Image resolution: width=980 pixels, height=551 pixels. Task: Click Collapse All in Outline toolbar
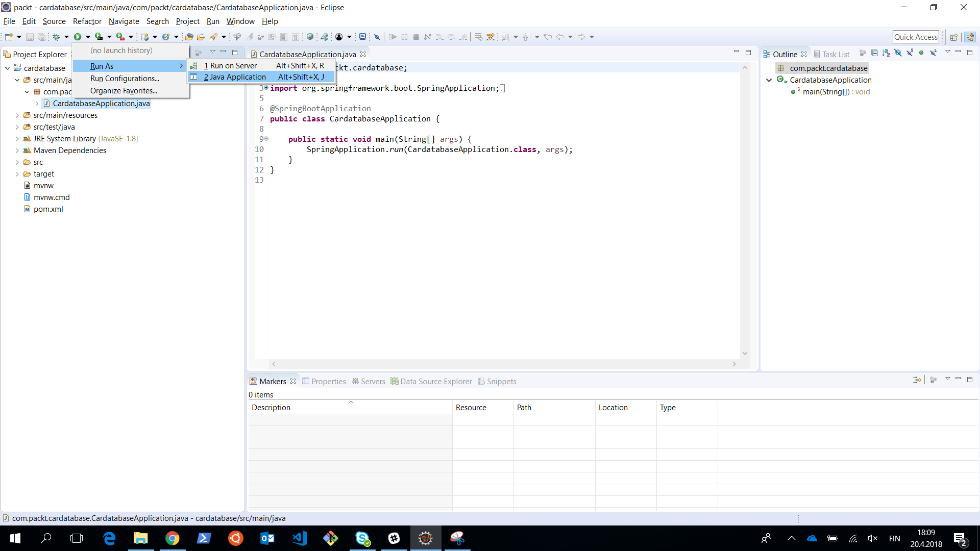click(x=875, y=53)
